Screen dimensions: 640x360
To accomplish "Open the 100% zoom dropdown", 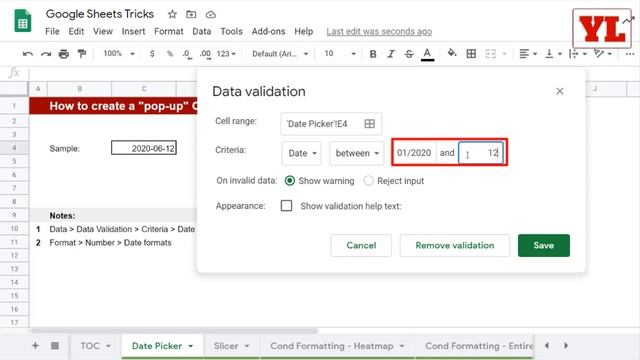I will [119, 54].
